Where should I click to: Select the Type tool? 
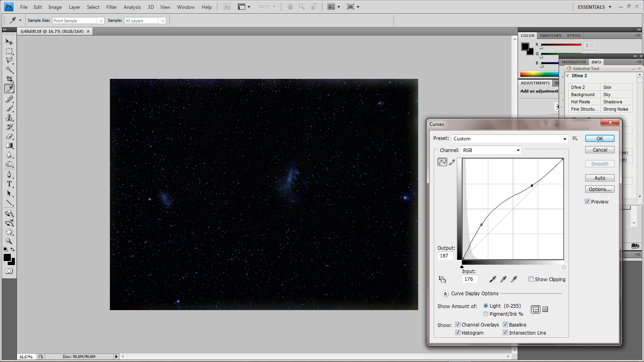point(9,184)
